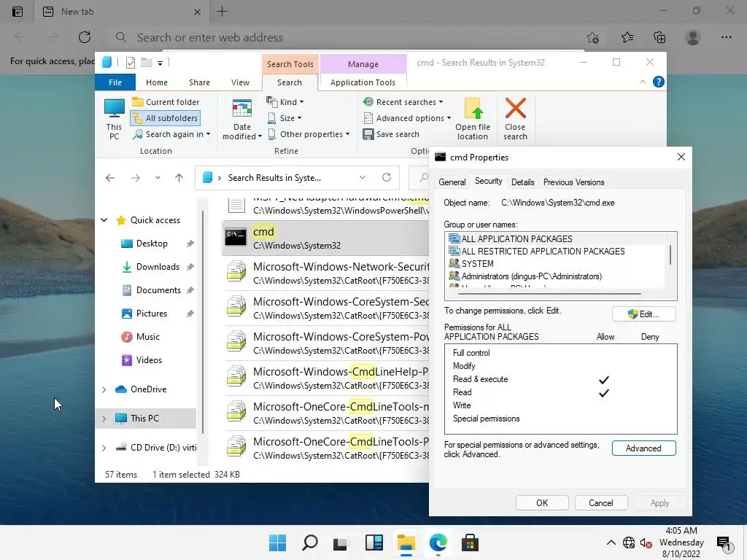The width and height of the screenshot is (747, 560).
Task: Collapse the Quick access tree node
Action: 104,220
